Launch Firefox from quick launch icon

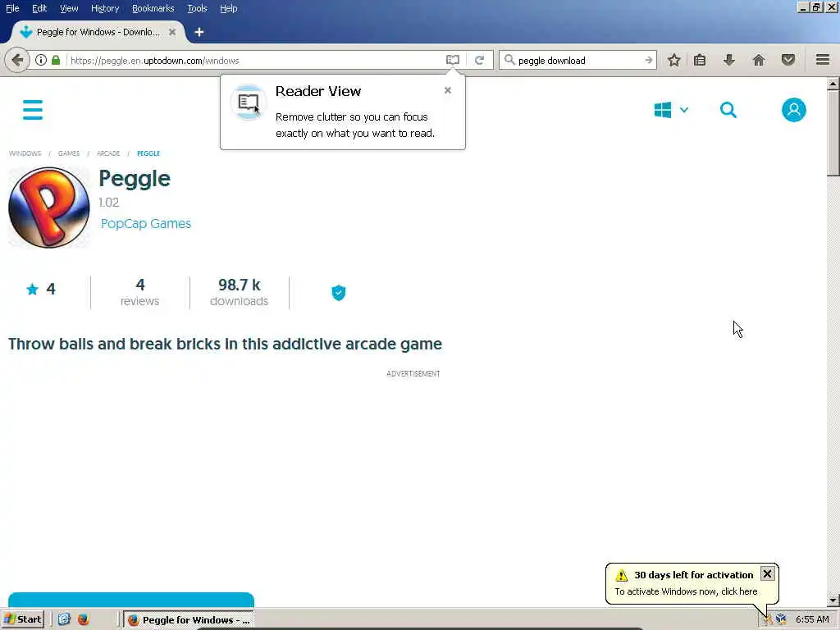tap(84, 619)
